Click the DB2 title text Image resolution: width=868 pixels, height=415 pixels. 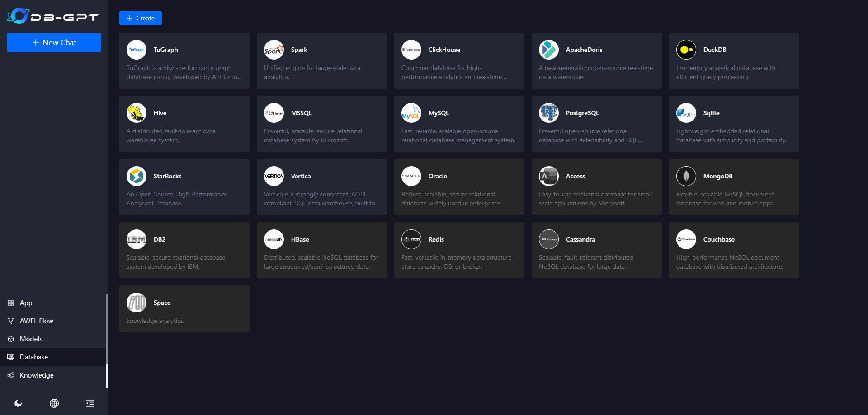tap(160, 239)
